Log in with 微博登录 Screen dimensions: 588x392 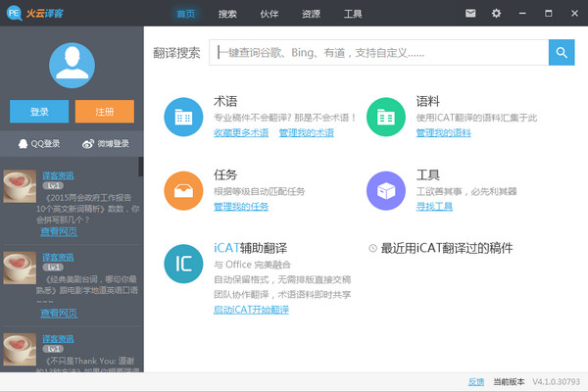coord(106,144)
